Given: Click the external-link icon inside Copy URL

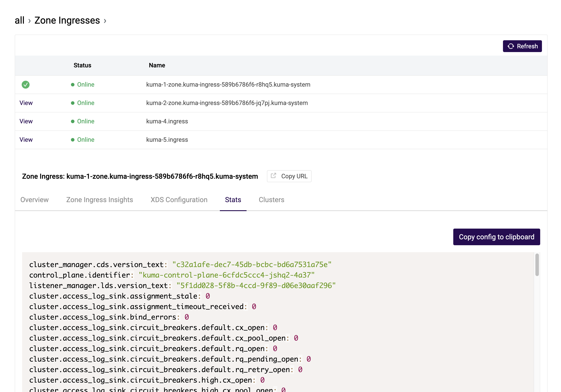Looking at the screenshot, I should [273, 176].
